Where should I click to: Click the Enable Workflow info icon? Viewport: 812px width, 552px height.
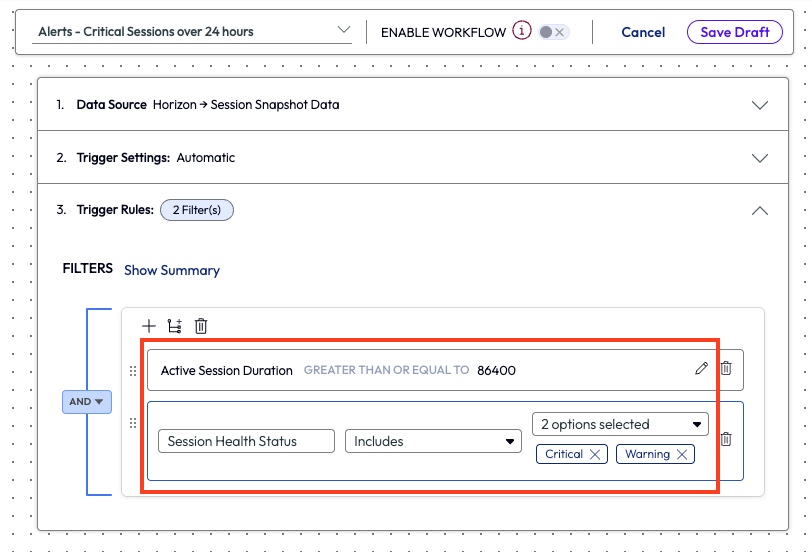point(522,31)
